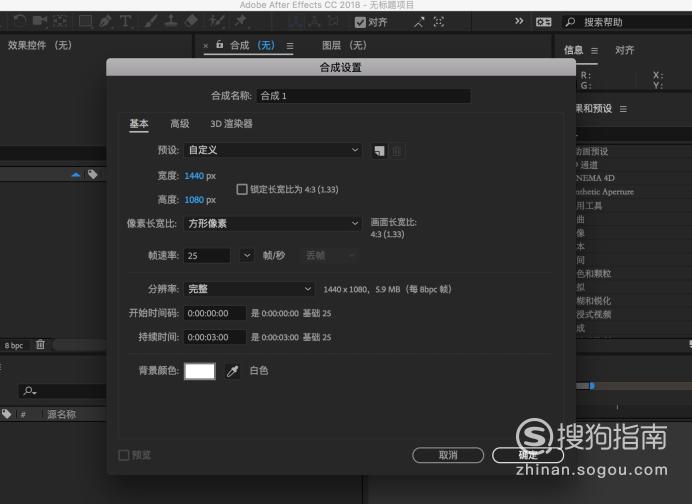Select the Clone Stamp tool
This screenshot has height=504, width=692.
171,21
